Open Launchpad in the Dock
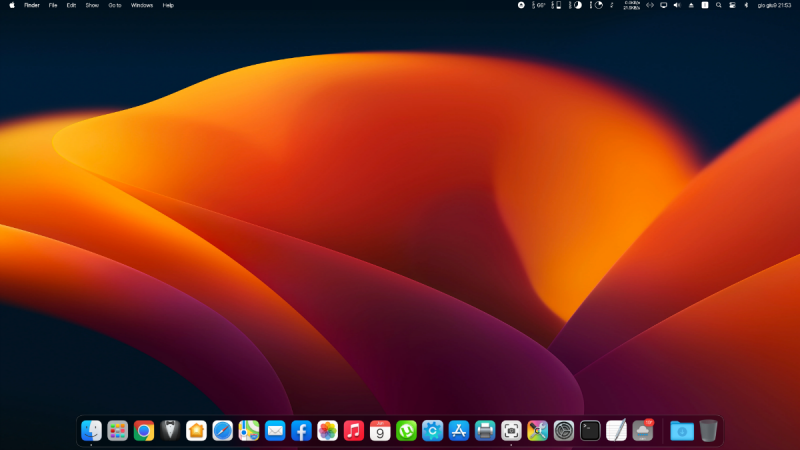The image size is (800, 450). 118,430
